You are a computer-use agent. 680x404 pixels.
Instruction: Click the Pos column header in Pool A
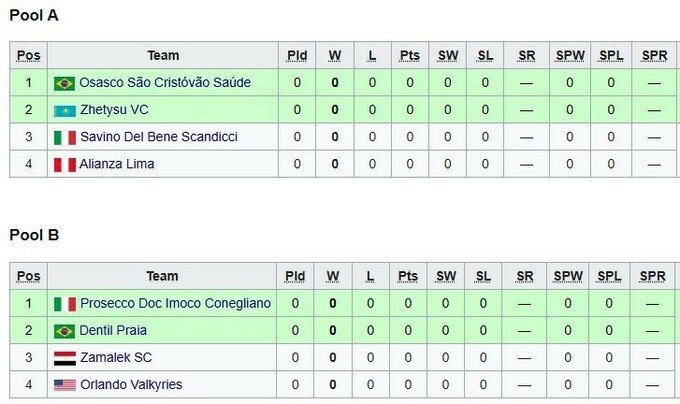click(x=29, y=56)
